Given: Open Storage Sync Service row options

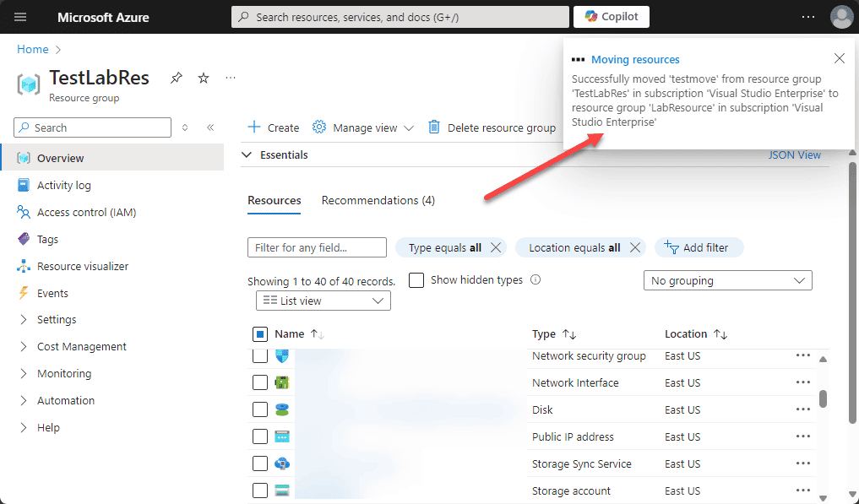Looking at the screenshot, I should click(803, 463).
